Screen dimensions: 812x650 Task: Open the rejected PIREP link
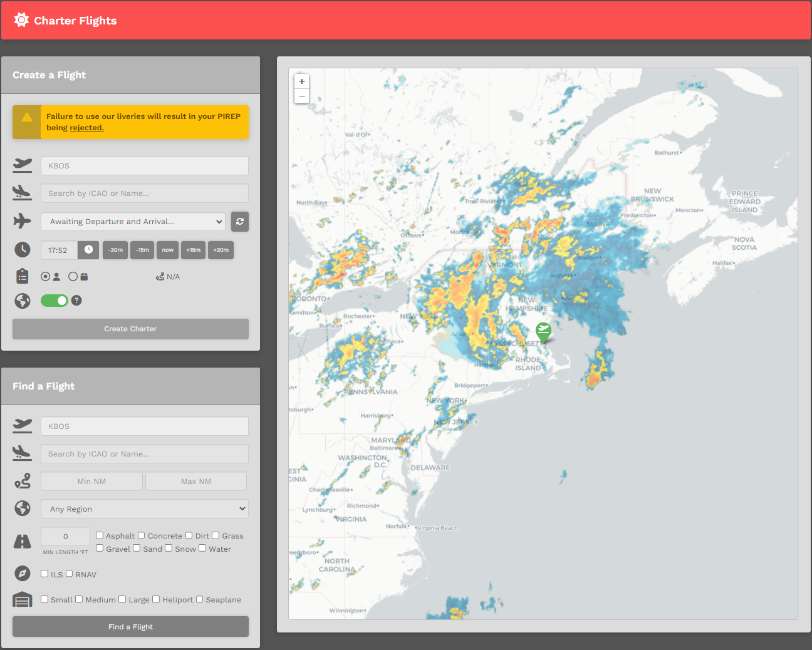pyautogui.click(x=86, y=128)
